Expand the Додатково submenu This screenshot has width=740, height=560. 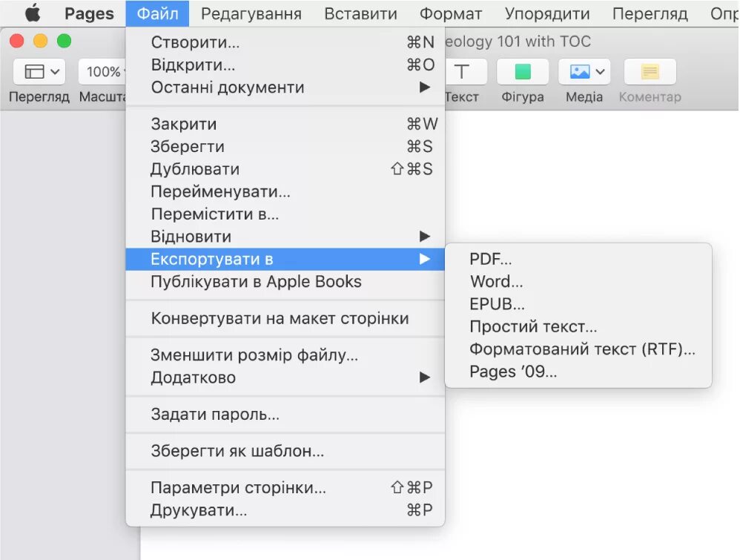point(285,378)
